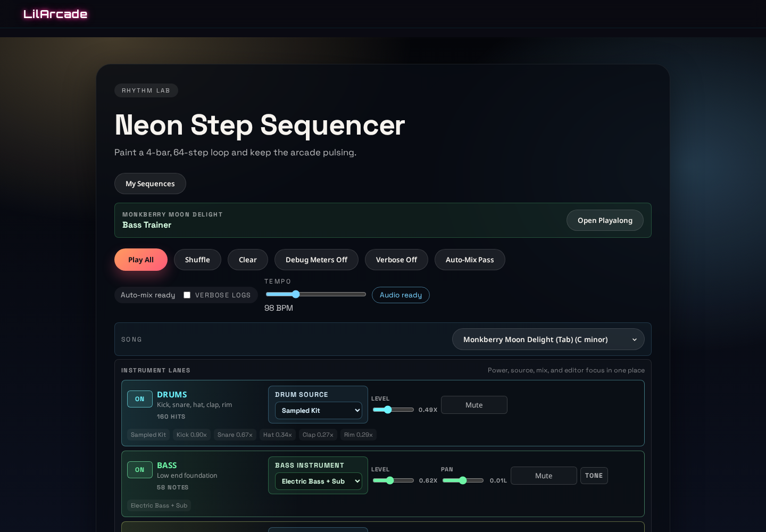Click the Clap 0.27x chip

click(318, 435)
